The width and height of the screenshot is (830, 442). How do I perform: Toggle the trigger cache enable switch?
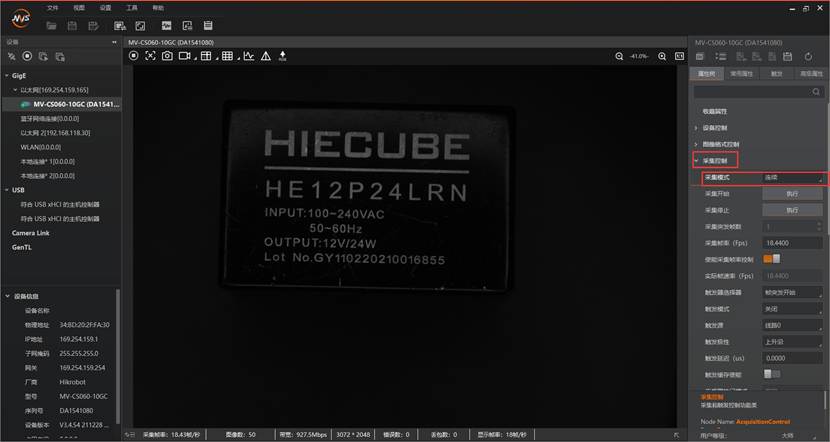771,374
